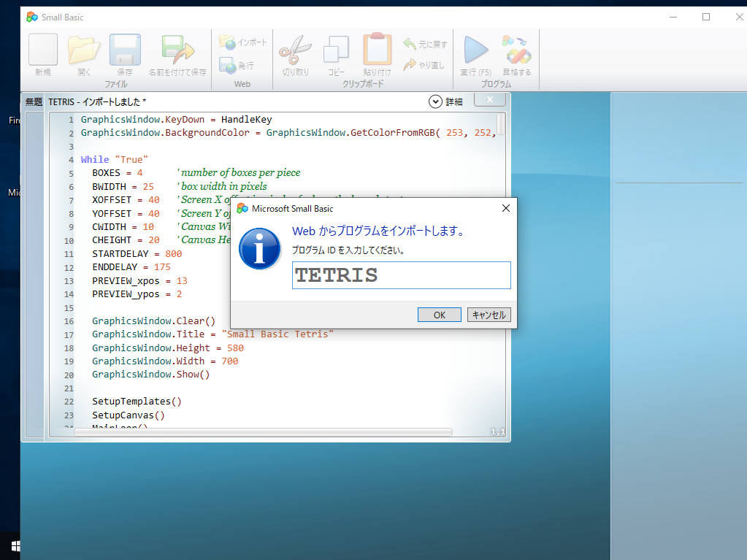Open the Windows Start menu
This screenshot has height=560, width=747.
pos(15,545)
